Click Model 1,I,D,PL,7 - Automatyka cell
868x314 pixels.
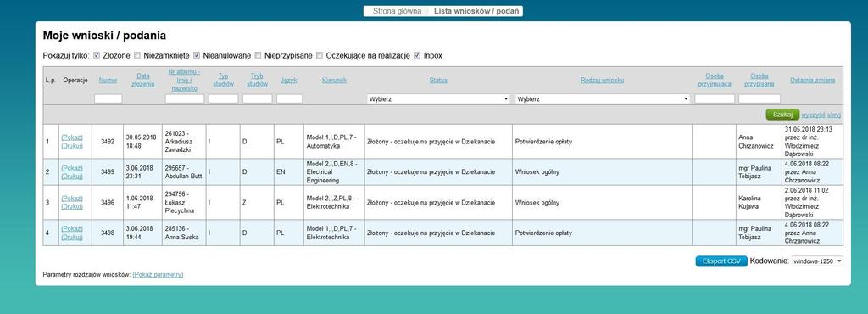tap(334, 141)
